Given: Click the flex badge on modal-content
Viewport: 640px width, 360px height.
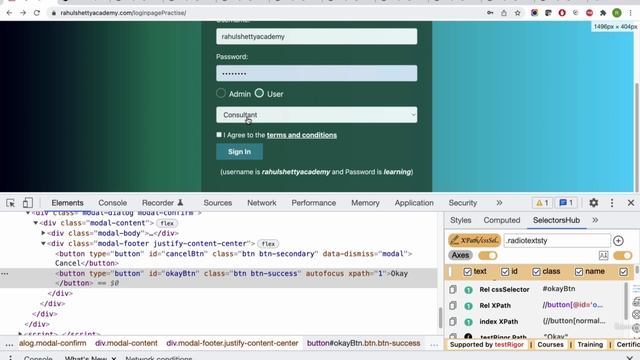Looking at the screenshot, I should point(167,223).
